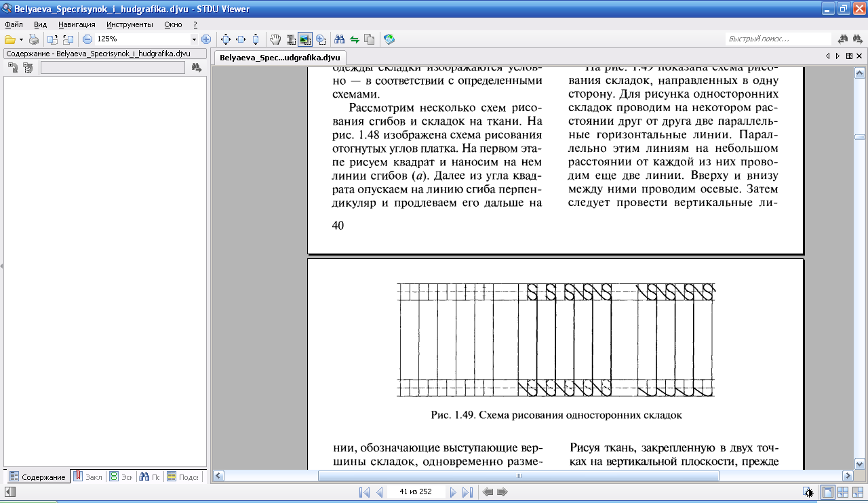This screenshot has width=868, height=503.
Task: Search contents with the panel binoculars icon
Action: (197, 67)
